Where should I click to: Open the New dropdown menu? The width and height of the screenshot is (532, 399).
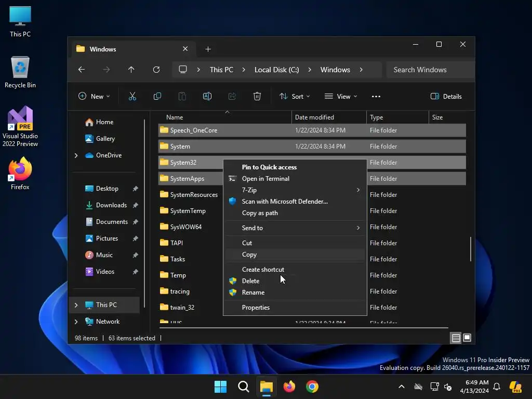[94, 96]
